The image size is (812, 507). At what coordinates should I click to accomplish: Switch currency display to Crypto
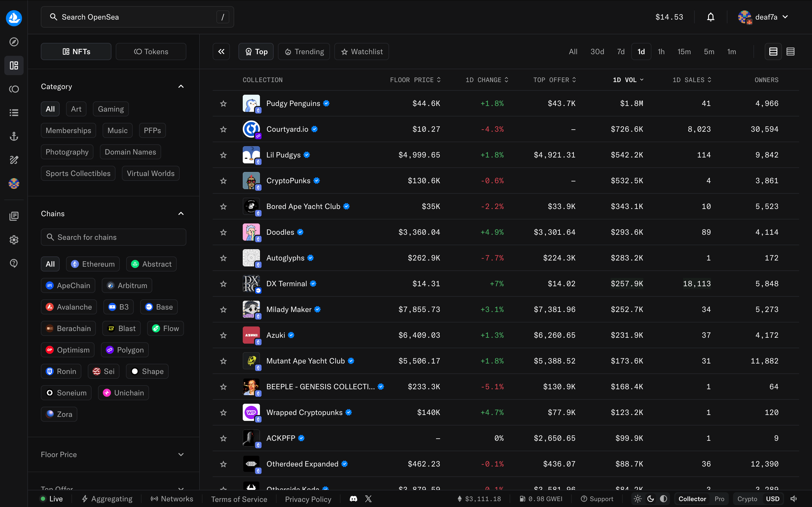click(747, 499)
